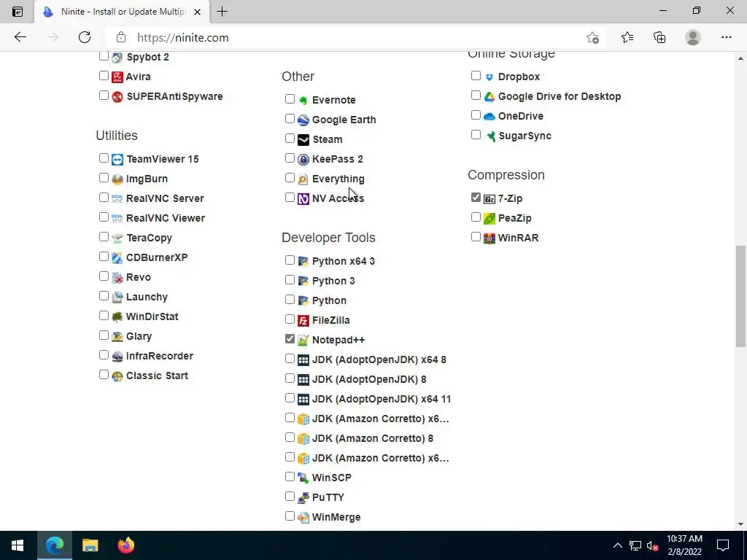Click the PuTTY icon
747x560 pixels.
pyautogui.click(x=303, y=497)
